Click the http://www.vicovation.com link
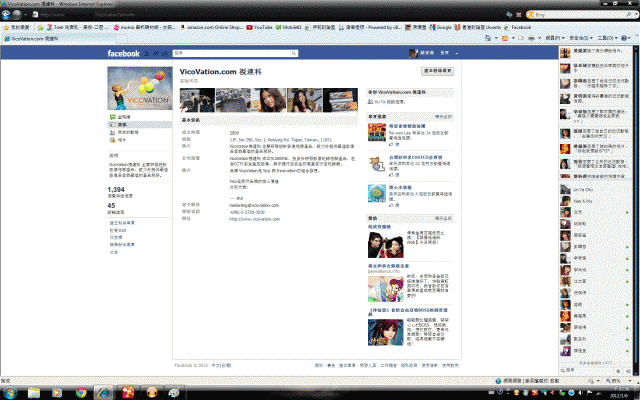640x400 pixels. 254,219
